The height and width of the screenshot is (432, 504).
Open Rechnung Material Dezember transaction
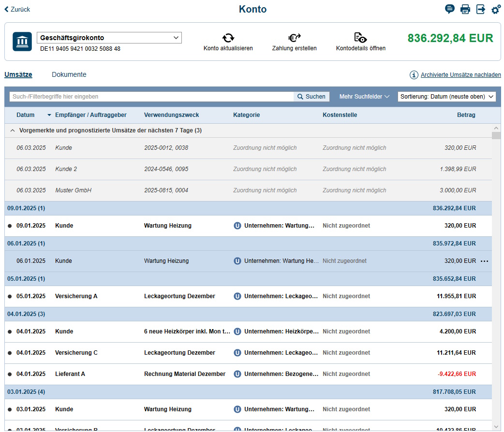[184, 374]
